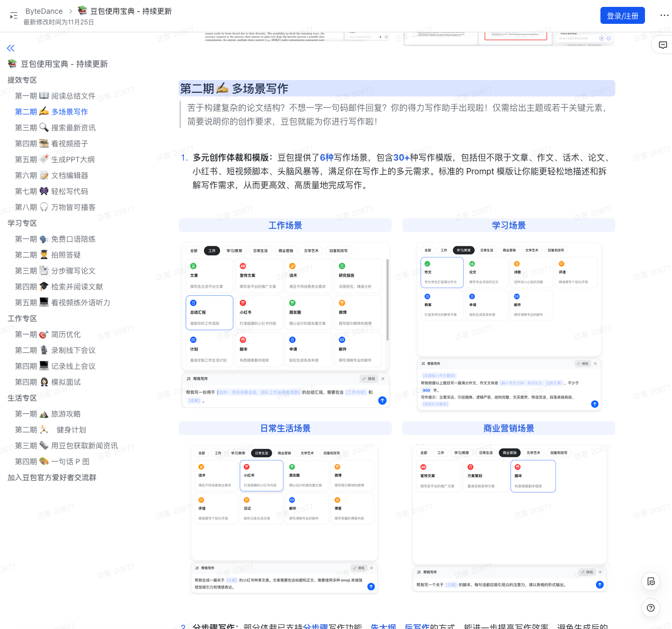
Task: Open 第六期 文档编辑器 page
Action: coord(51,175)
